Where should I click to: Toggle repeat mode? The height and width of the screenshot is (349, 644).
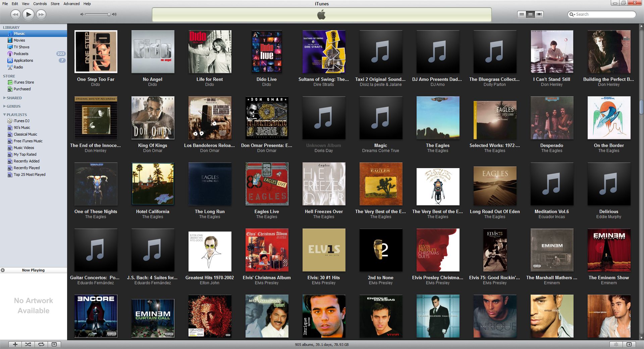(41, 344)
